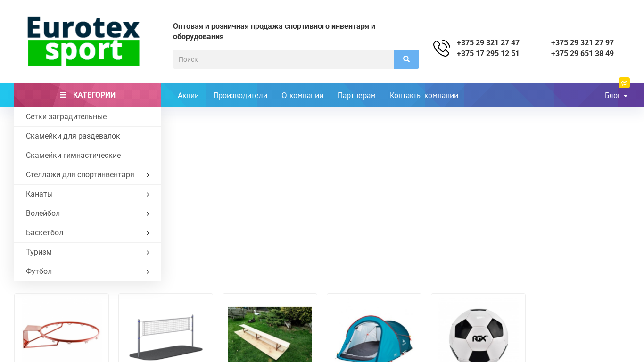Viewport: 644px width, 362px height.
Task: Call number +375 17 295 12 51
Action: [488, 54]
